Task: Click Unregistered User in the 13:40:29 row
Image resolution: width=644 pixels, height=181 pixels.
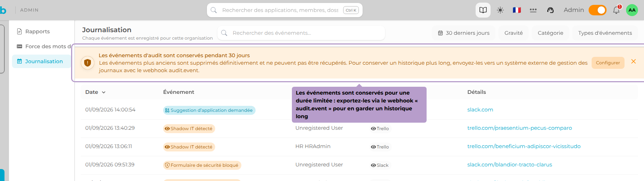Action: pos(319,128)
